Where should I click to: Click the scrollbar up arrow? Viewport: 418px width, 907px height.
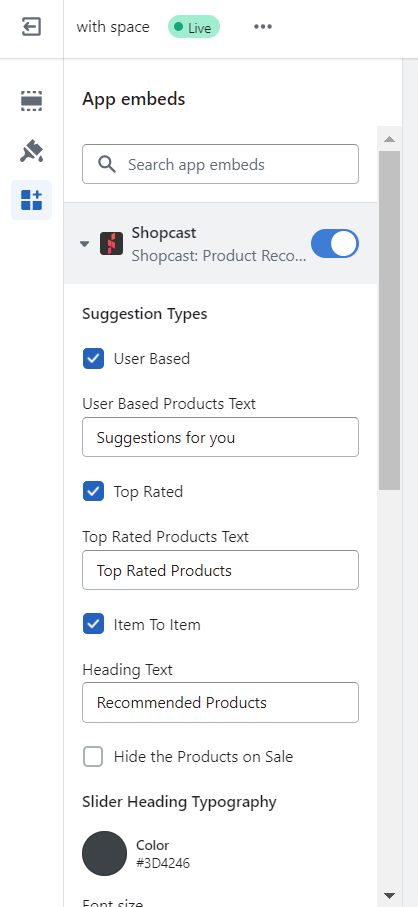tap(389, 139)
